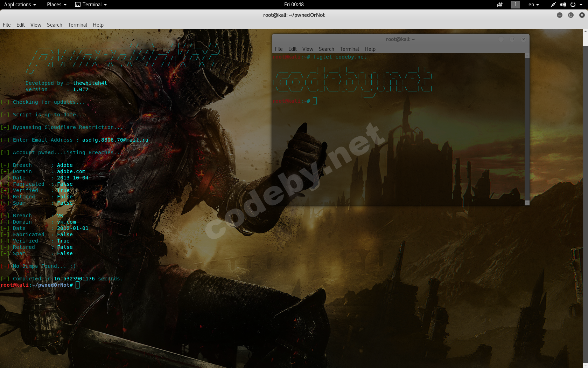This screenshot has width=588, height=368.
Task: Open Search menu in small root@kali window
Action: (x=327, y=49)
